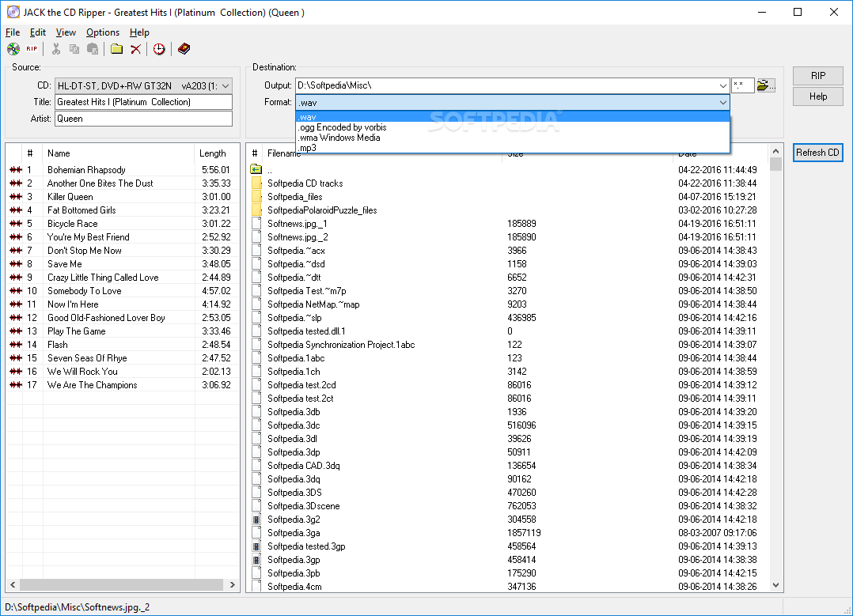Click waveform icon for Flash track
This screenshot has height=616, width=853.
click(x=16, y=345)
